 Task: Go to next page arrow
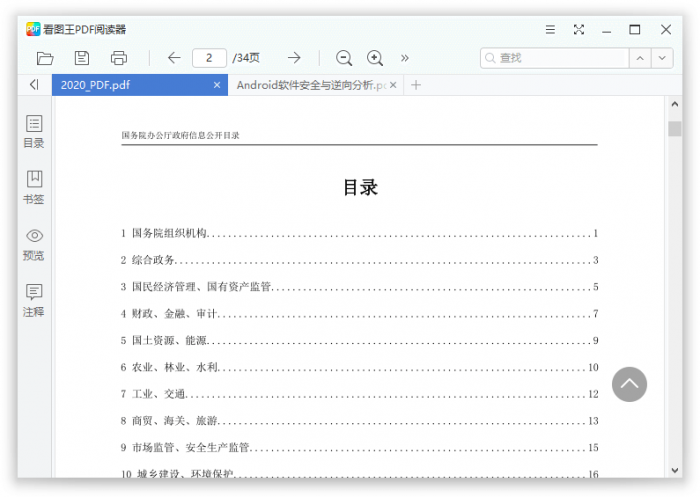294,58
